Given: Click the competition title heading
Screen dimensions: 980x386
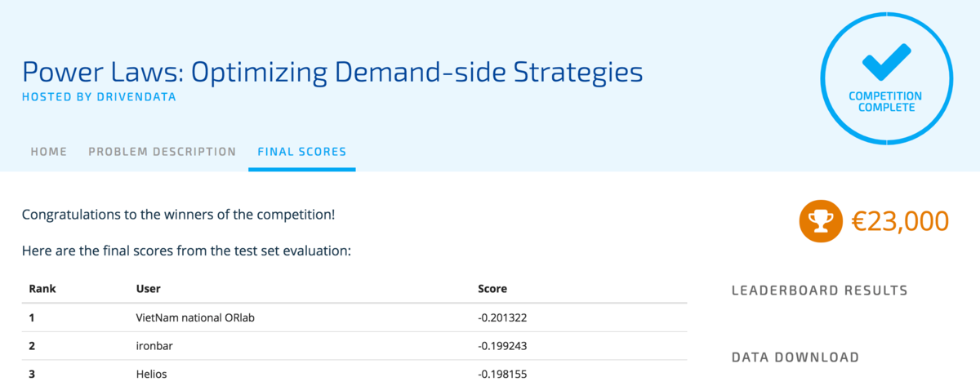Looking at the screenshot, I should (x=332, y=72).
